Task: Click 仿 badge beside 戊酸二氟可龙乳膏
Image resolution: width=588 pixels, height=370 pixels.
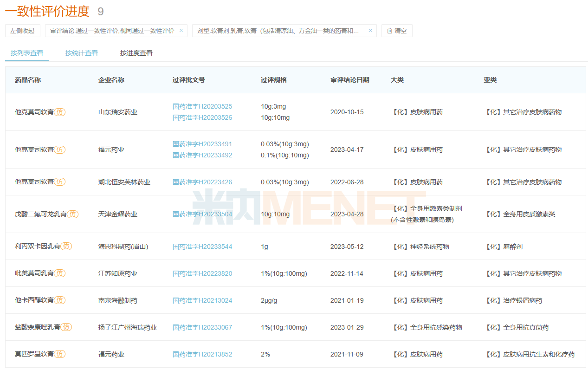Action: pos(72,214)
